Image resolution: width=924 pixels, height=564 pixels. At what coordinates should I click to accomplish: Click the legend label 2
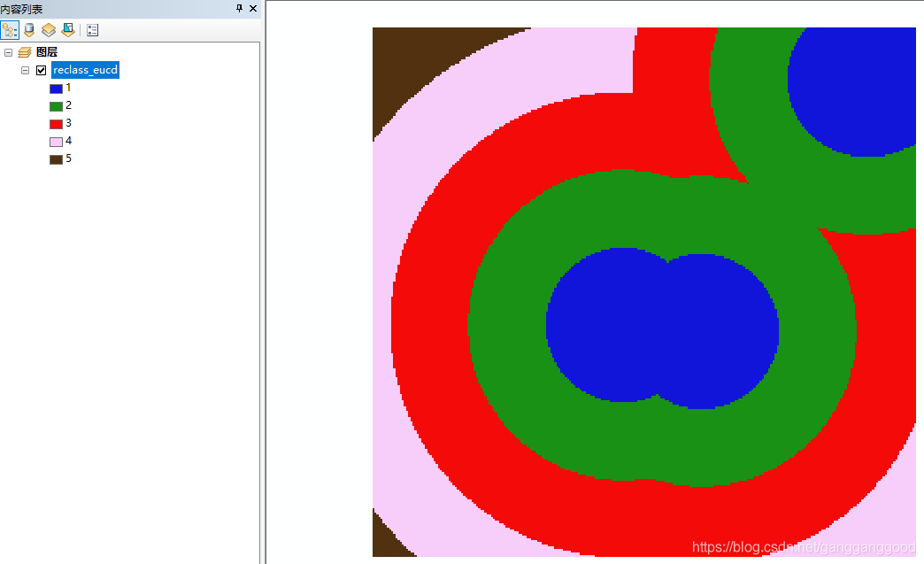pos(68,105)
